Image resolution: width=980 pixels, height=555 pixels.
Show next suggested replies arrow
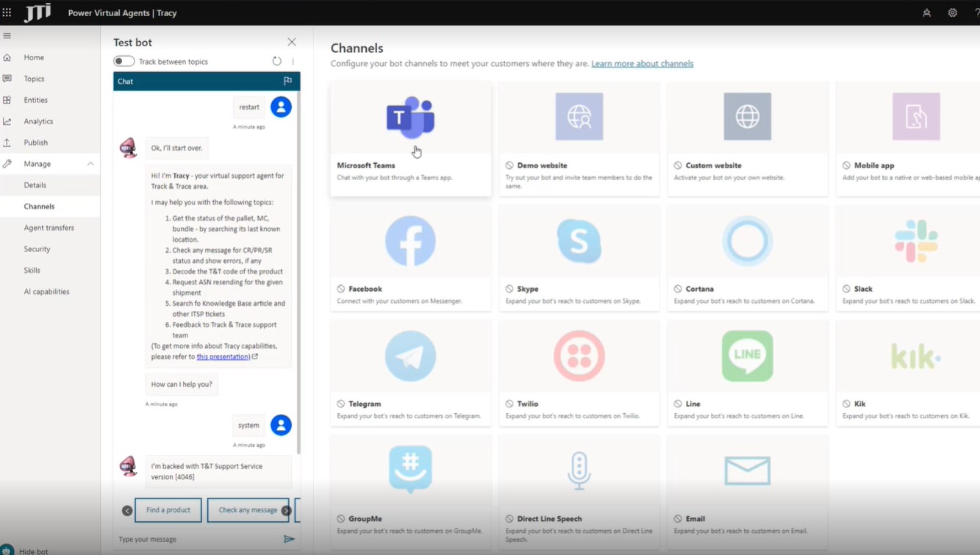tap(286, 510)
